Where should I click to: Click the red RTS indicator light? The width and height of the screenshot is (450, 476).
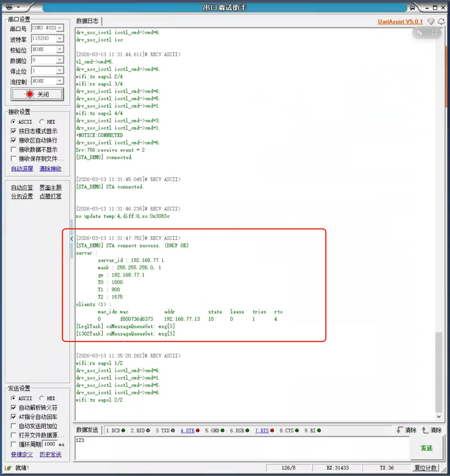point(272,430)
